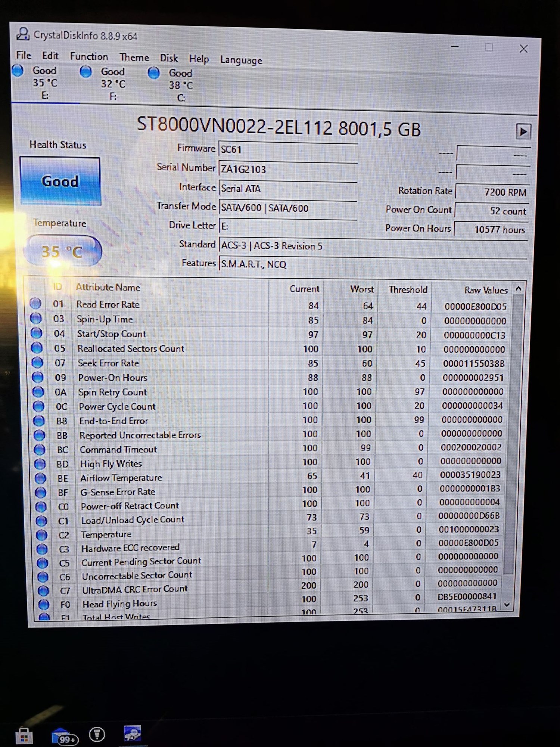Click the attribute list scrollbar thumb
Screen dimensions: 560x747
point(513,435)
